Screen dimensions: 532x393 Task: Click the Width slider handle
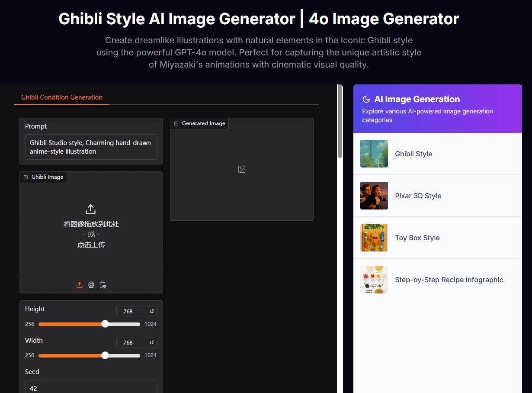105,355
